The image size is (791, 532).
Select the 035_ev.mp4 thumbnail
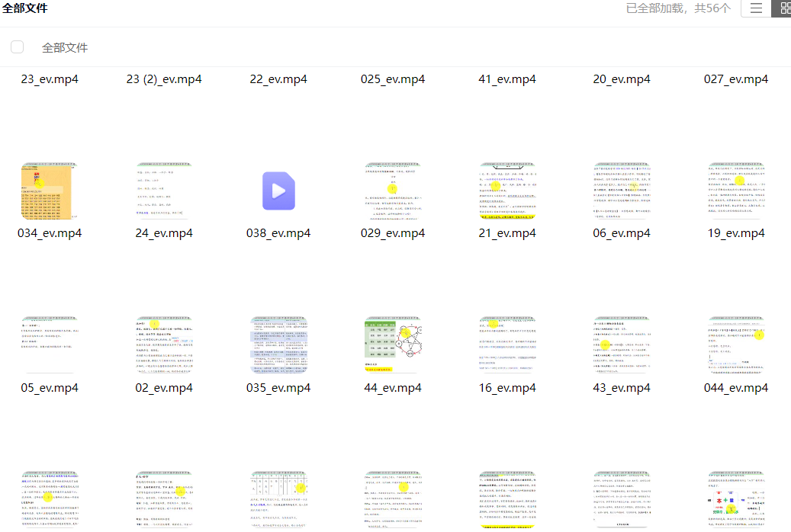[x=278, y=345]
